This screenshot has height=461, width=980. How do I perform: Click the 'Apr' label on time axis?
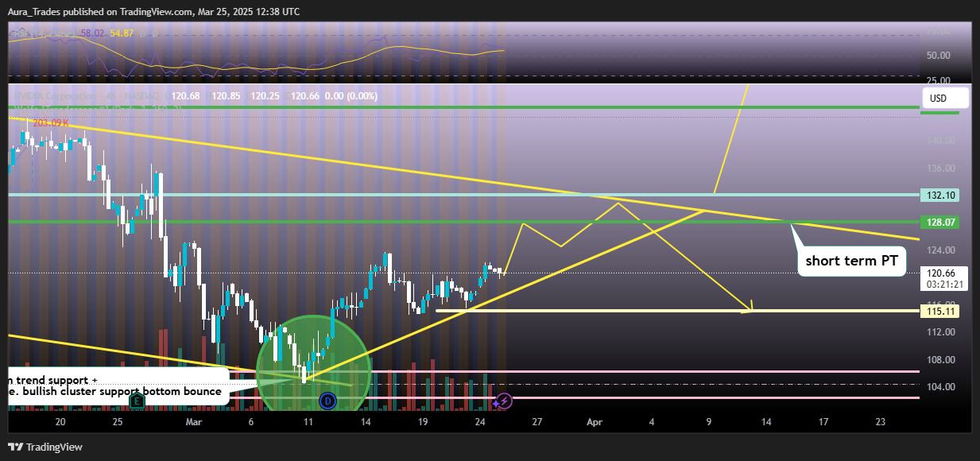coord(595,421)
